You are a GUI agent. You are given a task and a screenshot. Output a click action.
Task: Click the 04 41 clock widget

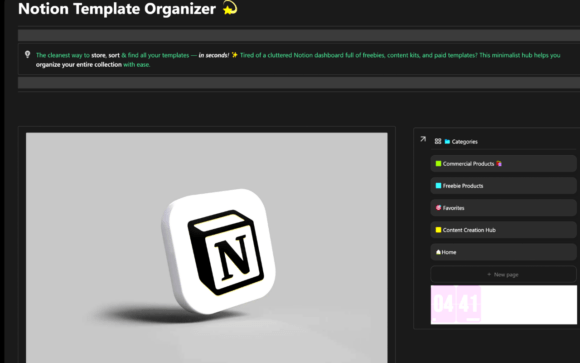(503, 305)
